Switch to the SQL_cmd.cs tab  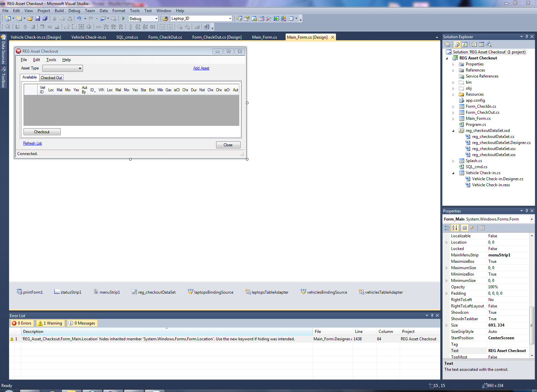(x=127, y=37)
